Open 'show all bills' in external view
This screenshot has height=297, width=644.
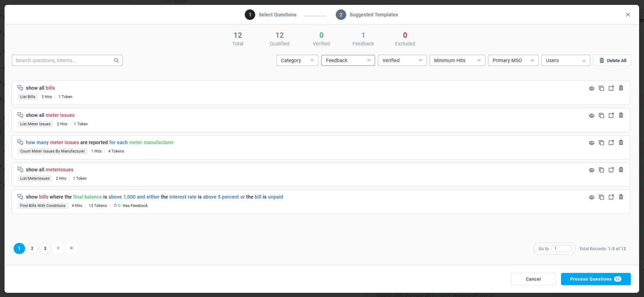click(x=611, y=88)
